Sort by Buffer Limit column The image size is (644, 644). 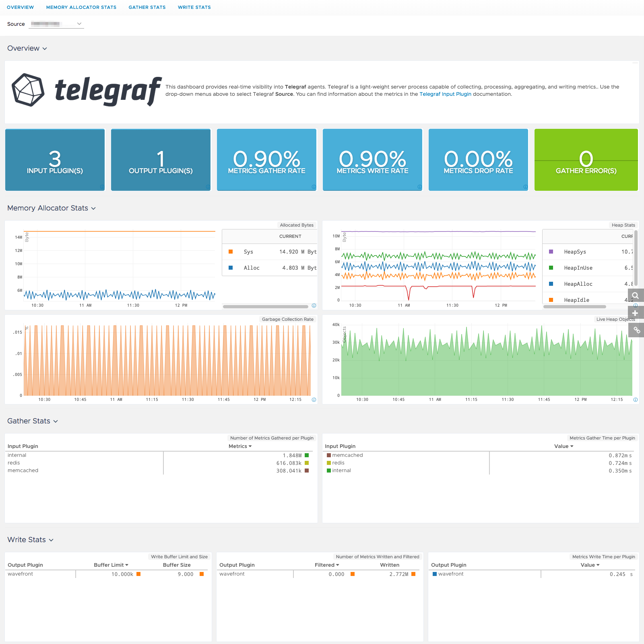point(111,565)
